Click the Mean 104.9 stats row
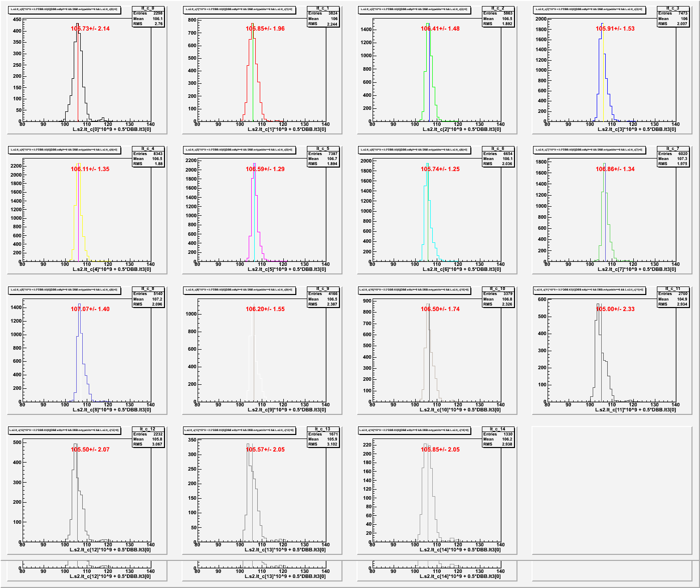Image resolution: width=700 pixels, height=588 pixels. [673, 299]
